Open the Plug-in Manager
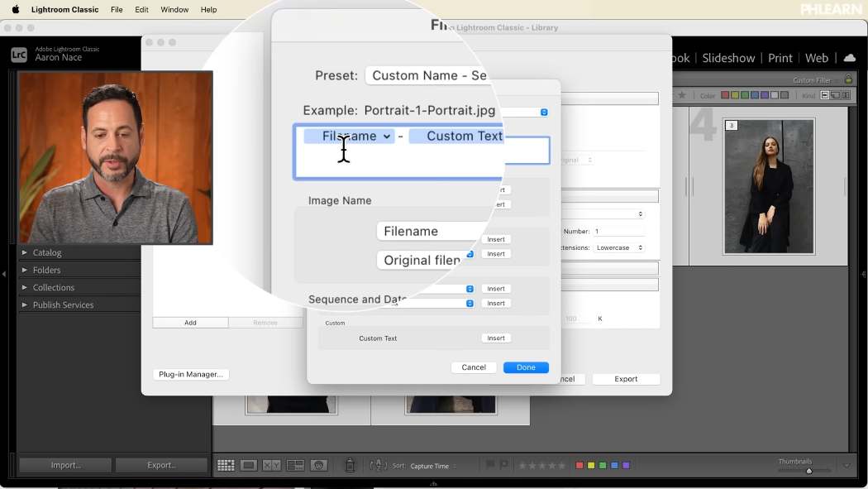The height and width of the screenshot is (489, 868). point(191,374)
